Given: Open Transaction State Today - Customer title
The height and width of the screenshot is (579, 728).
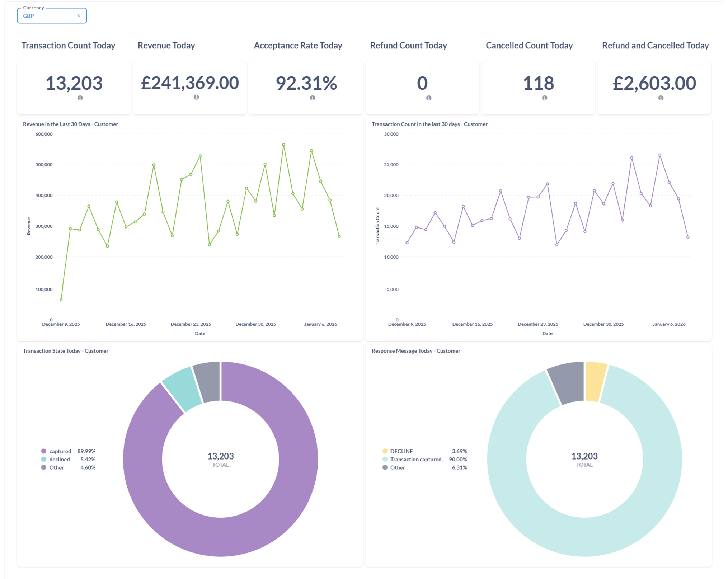Looking at the screenshot, I should [x=66, y=351].
